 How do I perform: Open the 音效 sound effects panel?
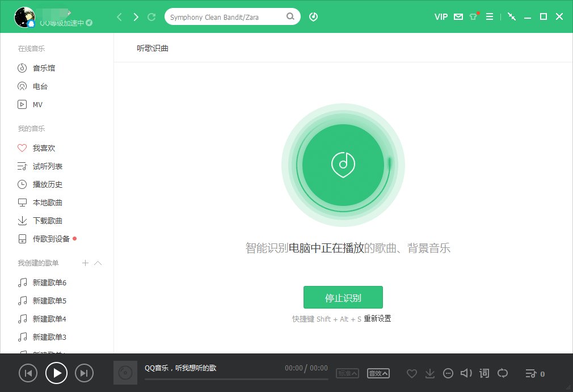(x=377, y=373)
